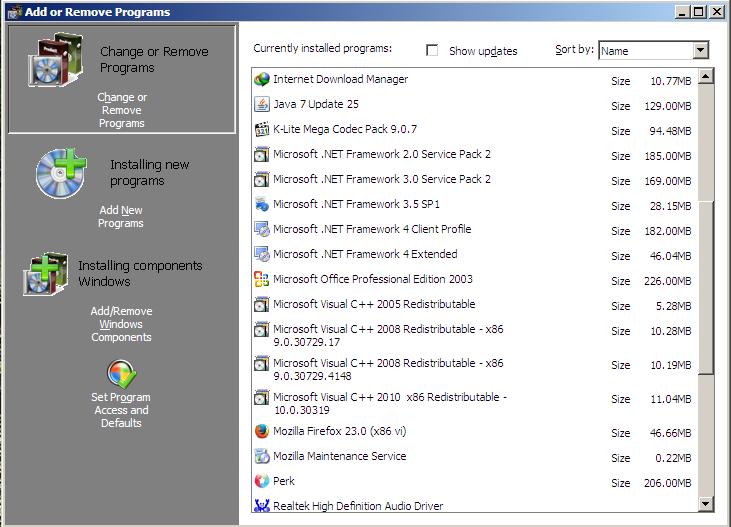Select Mozilla Firefox 23.0 (x86 vi)
731x527 pixels.
pos(475,432)
